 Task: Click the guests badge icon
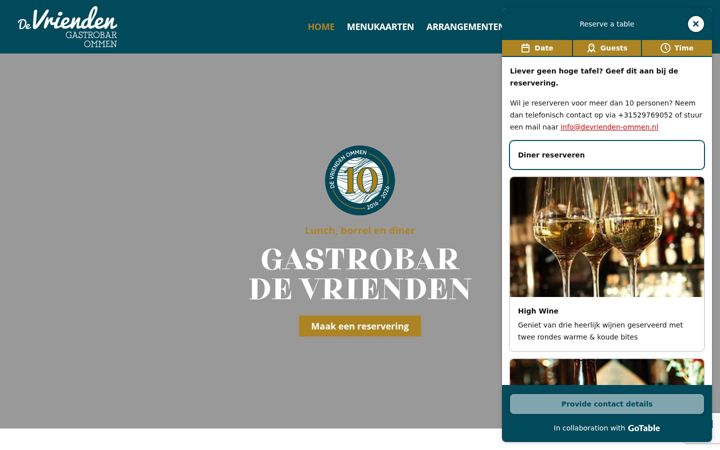point(591,48)
